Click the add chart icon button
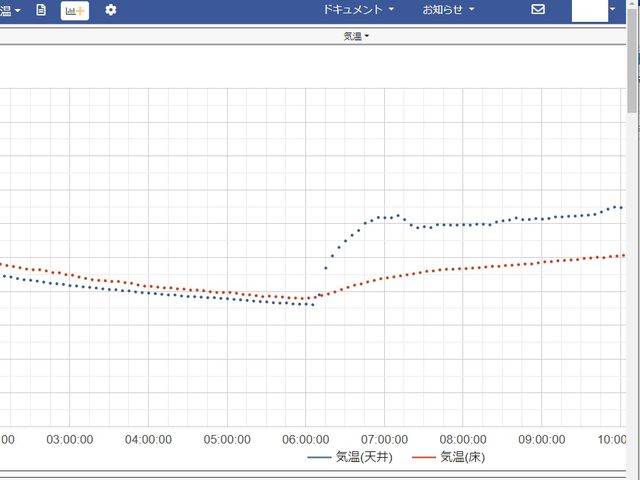Viewport: 640px width, 480px height. pyautogui.click(x=75, y=10)
